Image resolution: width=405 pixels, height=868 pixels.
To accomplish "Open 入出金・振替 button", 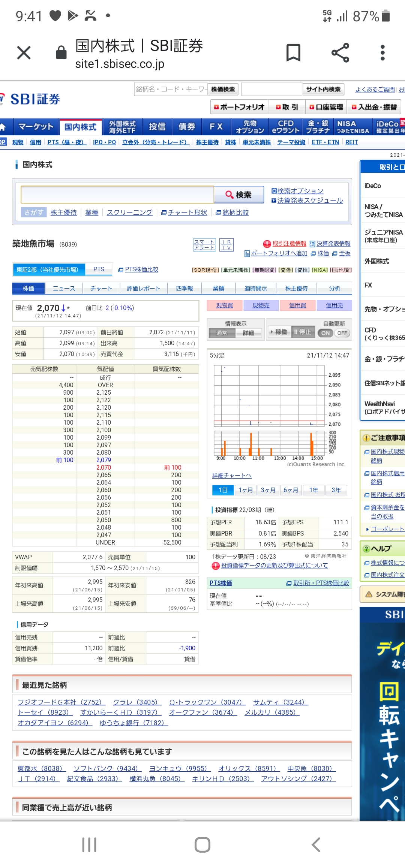I will pyautogui.click(x=374, y=107).
